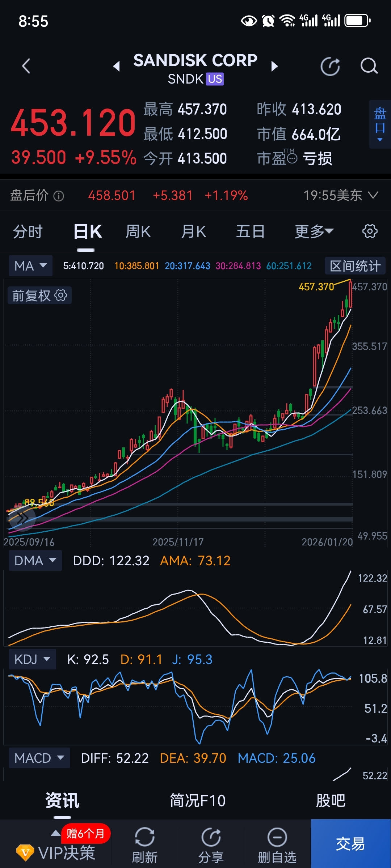This screenshot has height=868, width=391.
Task: Open the DMA indicator dropdown
Action: 35,561
